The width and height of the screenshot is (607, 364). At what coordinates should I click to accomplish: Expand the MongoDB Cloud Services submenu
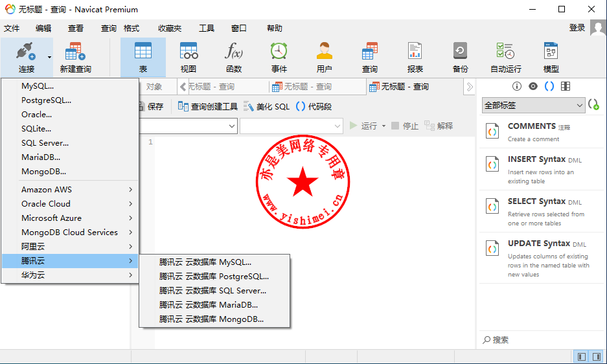coord(70,233)
